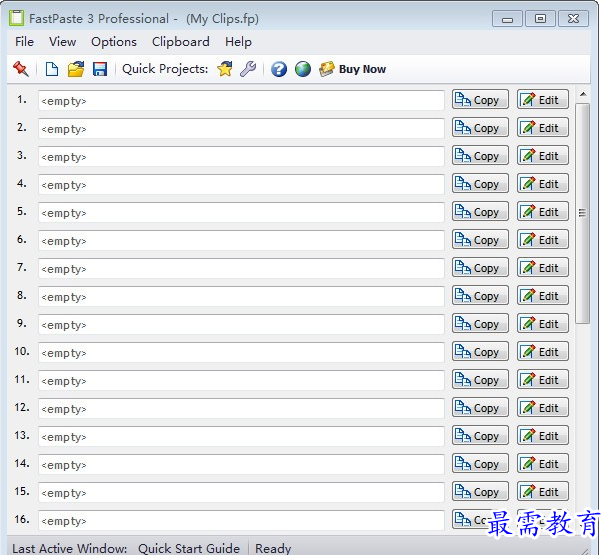
Task: Copy clip number 13
Action: pyautogui.click(x=480, y=435)
